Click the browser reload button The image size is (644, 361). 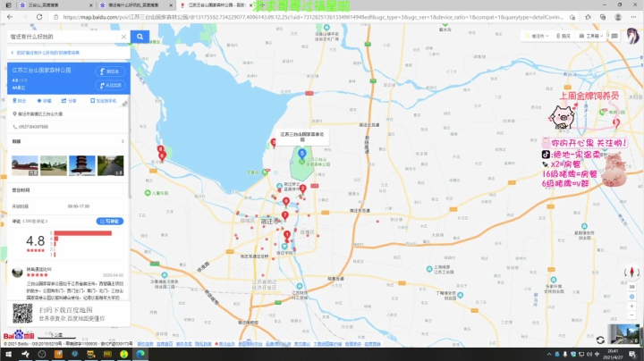click(x=39, y=17)
